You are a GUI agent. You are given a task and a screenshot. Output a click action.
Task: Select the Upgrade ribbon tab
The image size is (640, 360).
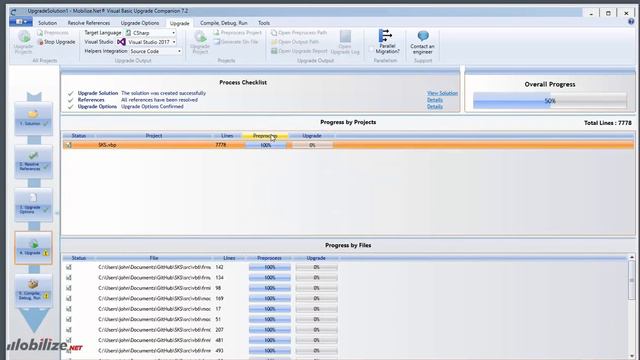tap(179, 23)
